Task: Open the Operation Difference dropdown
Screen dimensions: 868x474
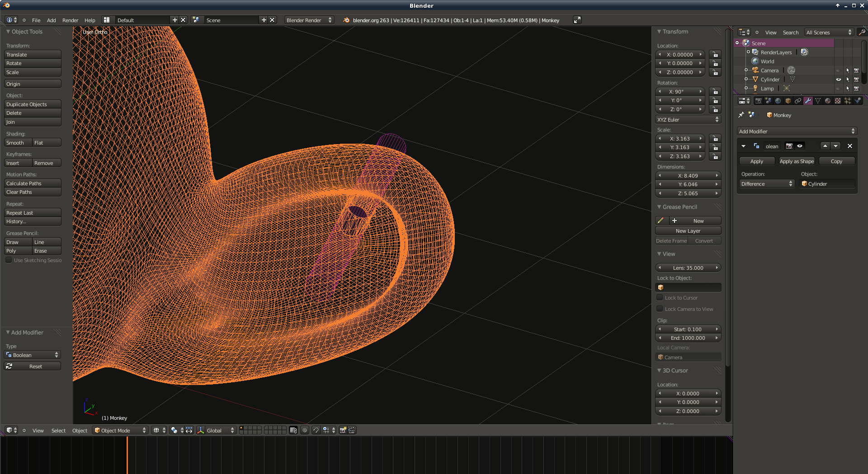Action: 767,184
